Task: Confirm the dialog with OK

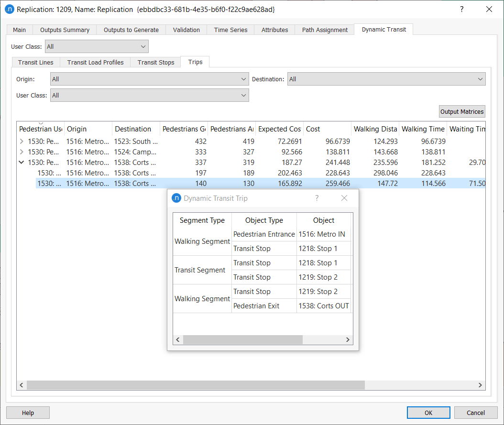Action: 428,413
